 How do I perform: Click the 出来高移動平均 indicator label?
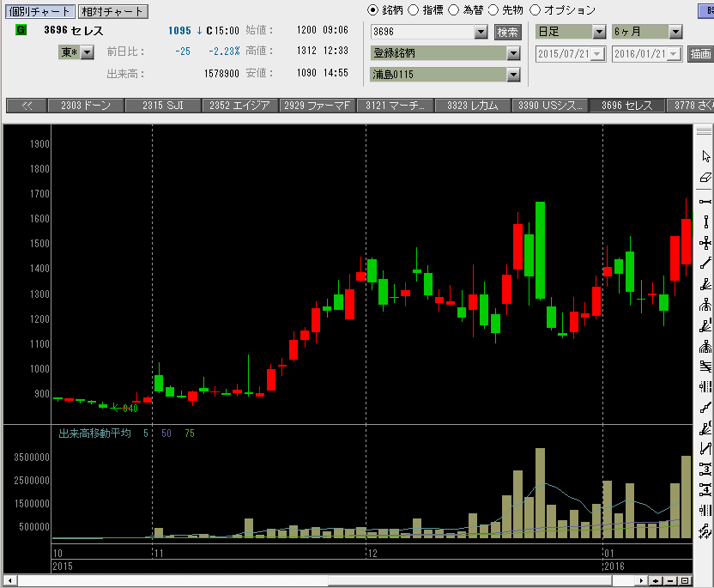tap(94, 433)
